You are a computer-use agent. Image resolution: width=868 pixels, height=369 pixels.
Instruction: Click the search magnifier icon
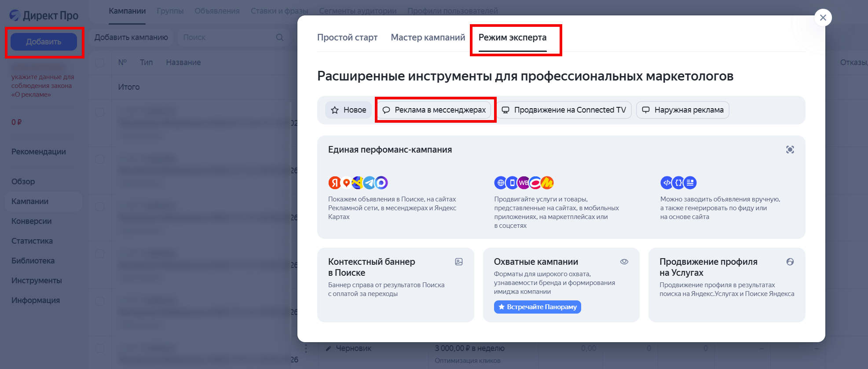[x=280, y=37]
